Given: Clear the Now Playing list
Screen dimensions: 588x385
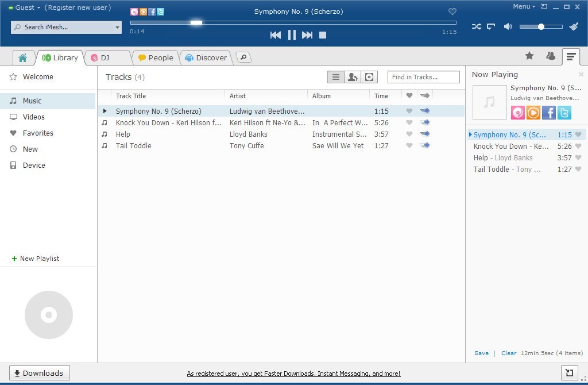Looking at the screenshot, I should click(x=509, y=353).
